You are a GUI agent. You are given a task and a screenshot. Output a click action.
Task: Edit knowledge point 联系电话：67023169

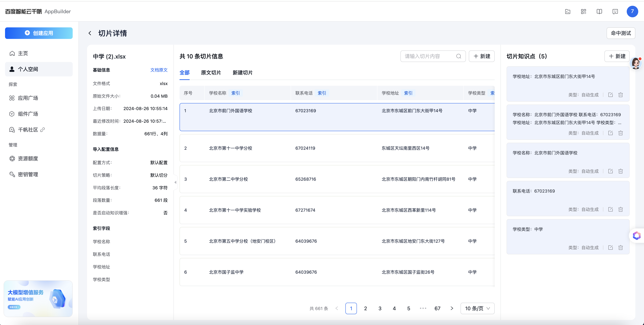coord(611,209)
